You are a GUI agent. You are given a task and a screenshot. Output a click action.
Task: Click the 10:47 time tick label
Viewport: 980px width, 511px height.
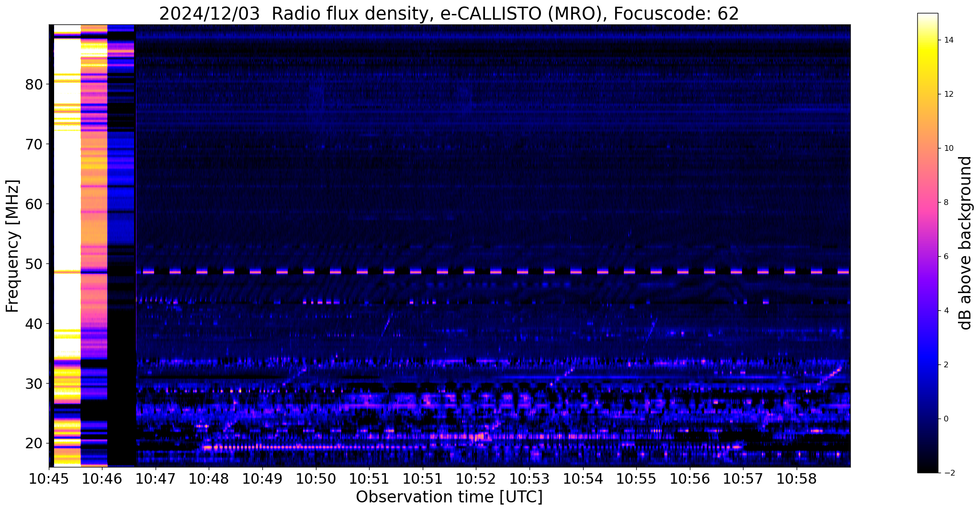click(156, 479)
